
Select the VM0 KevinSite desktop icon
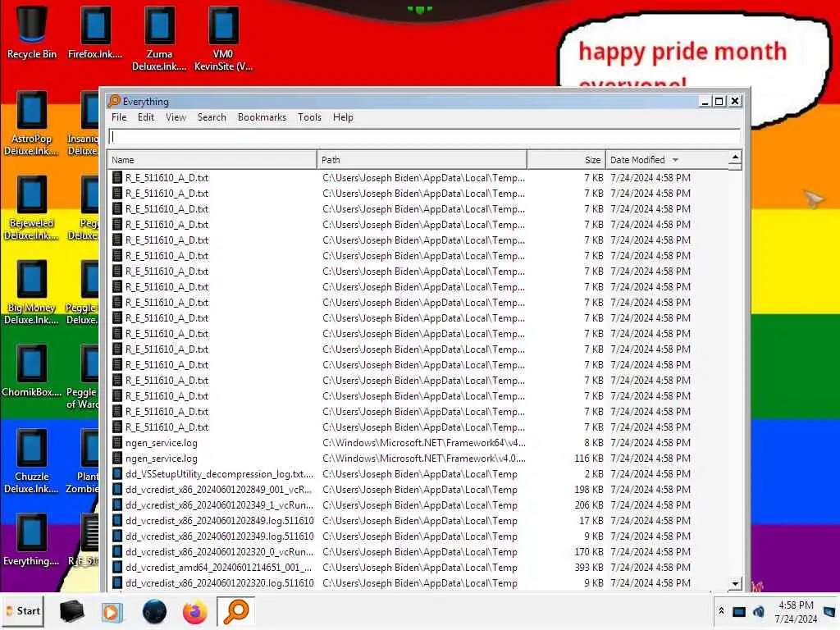click(x=223, y=39)
